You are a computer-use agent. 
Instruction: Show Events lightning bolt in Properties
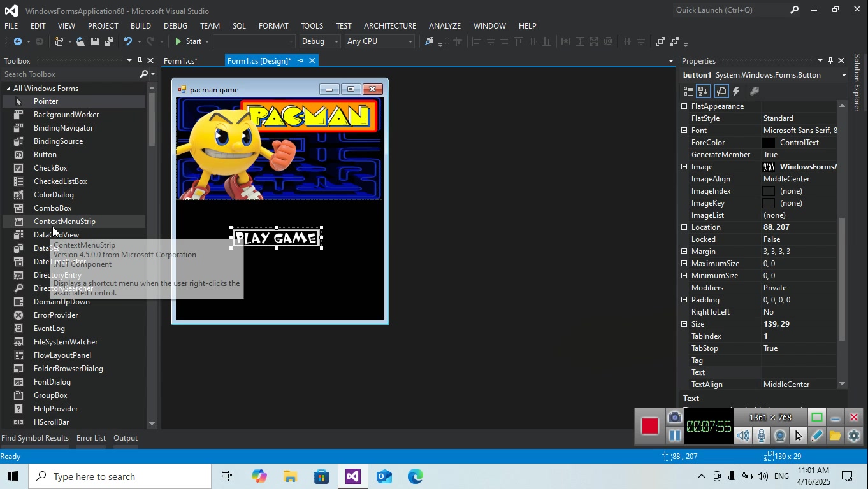click(x=737, y=91)
